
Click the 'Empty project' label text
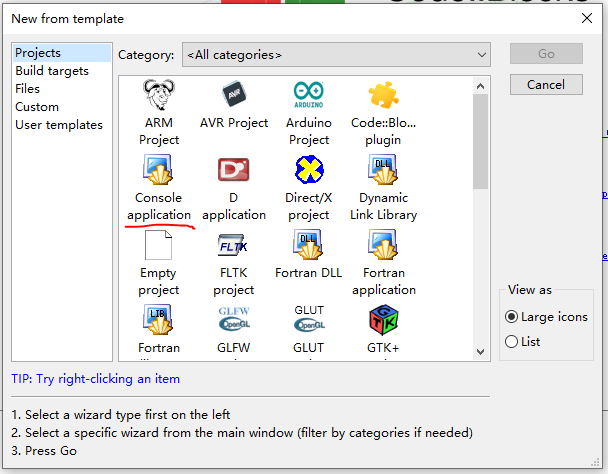tap(158, 281)
